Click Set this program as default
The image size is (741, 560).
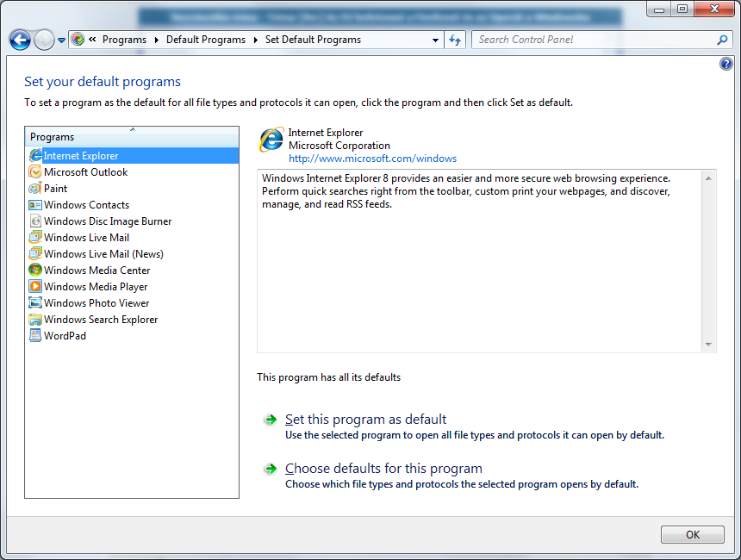point(365,420)
